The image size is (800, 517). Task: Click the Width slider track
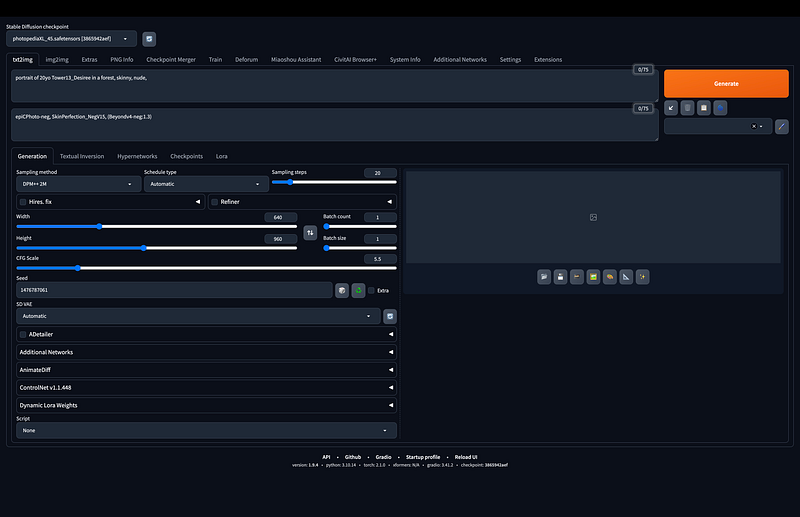coord(157,227)
